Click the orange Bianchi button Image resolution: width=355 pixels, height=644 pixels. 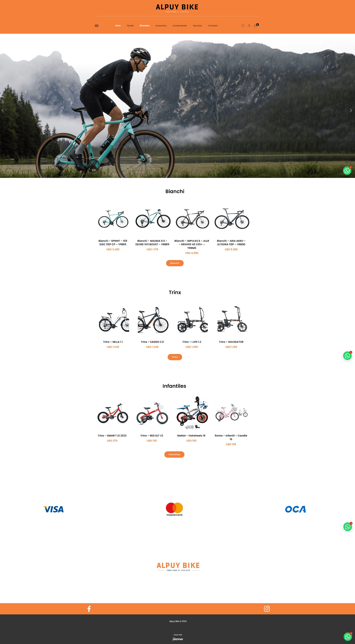pyautogui.click(x=175, y=263)
